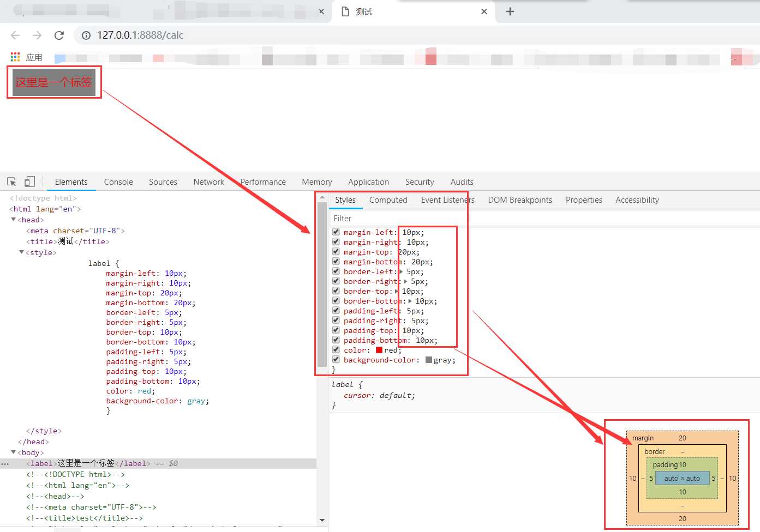Open the Application panel tab

pyautogui.click(x=369, y=182)
